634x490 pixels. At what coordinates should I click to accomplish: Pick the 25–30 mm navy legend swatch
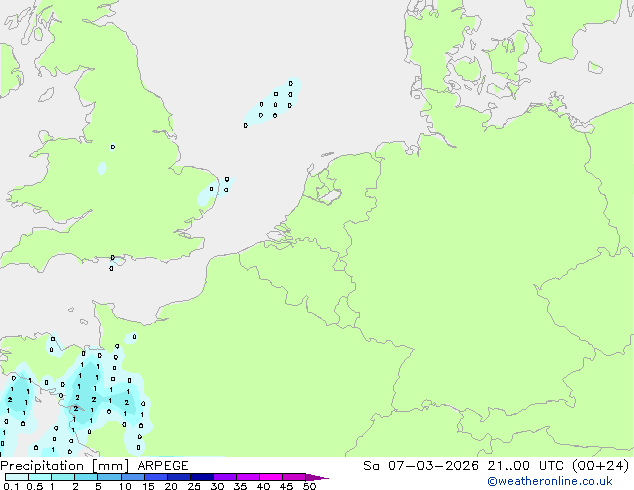click(201, 477)
